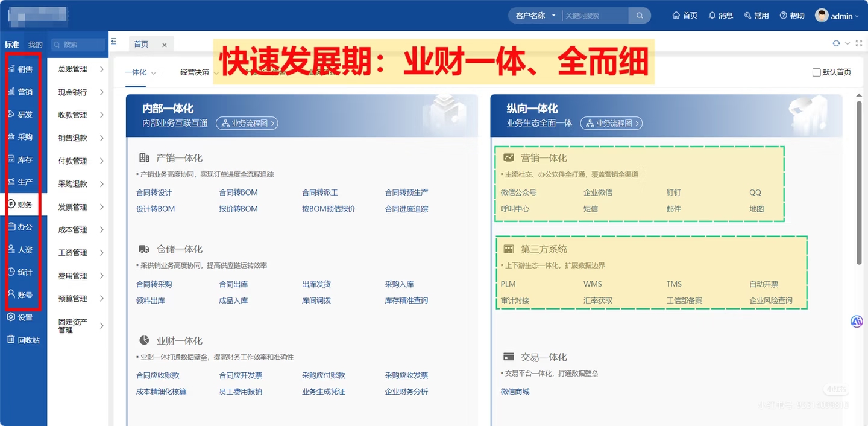
Task: Select the 首页 page tab
Action: [x=142, y=45]
